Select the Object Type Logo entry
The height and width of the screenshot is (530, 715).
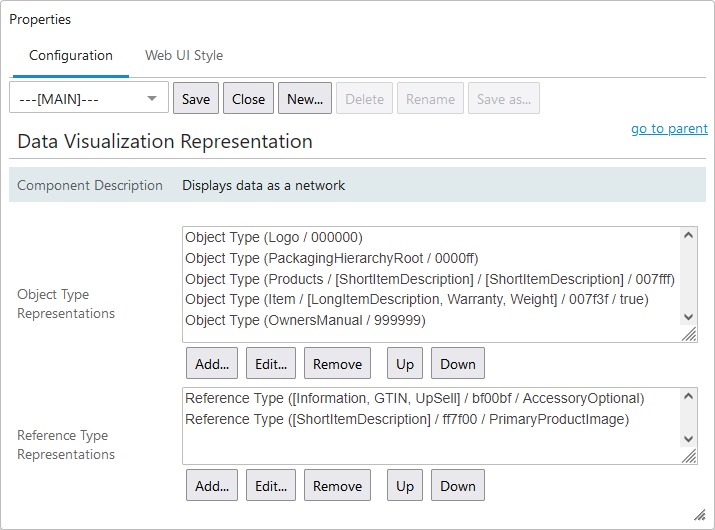point(274,238)
